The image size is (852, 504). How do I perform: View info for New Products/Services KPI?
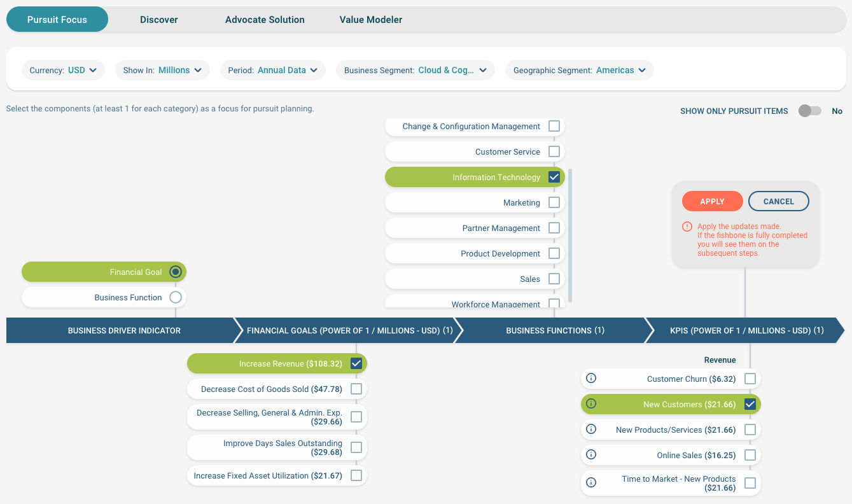tap(590, 429)
